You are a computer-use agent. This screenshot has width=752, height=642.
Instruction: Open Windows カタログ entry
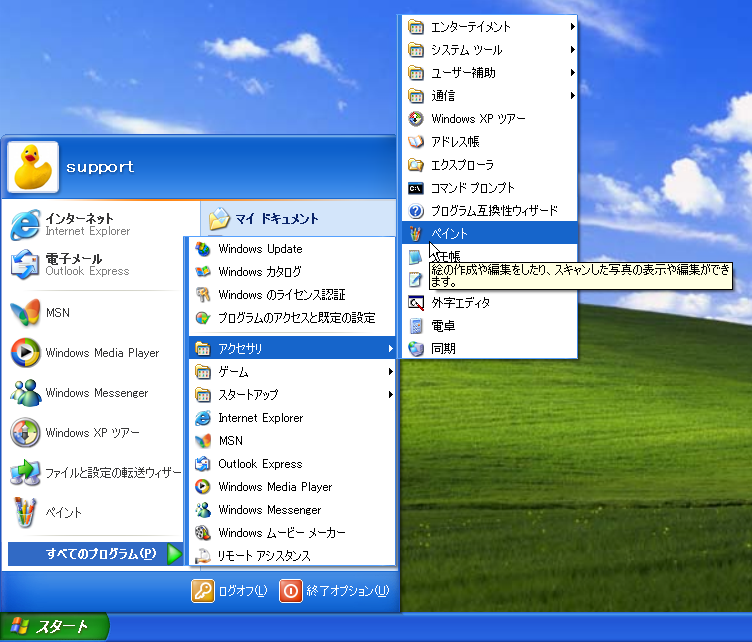coord(292,272)
